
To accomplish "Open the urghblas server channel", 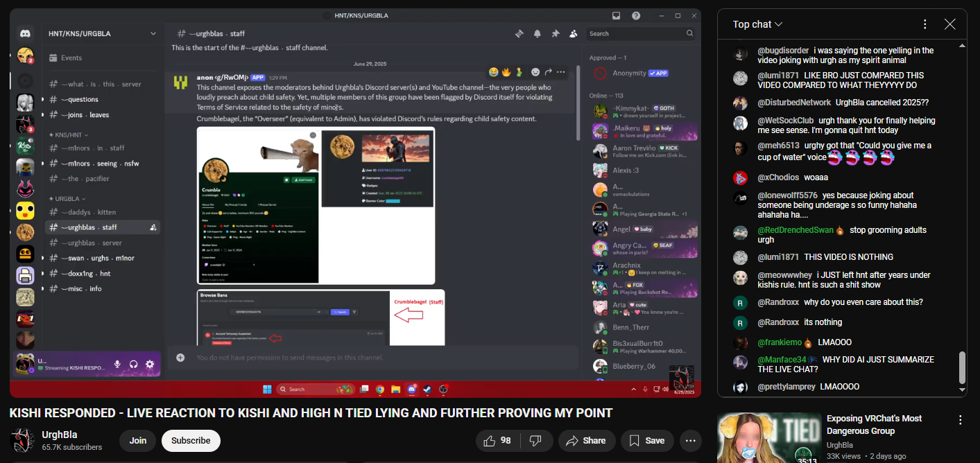I will click(x=103, y=243).
